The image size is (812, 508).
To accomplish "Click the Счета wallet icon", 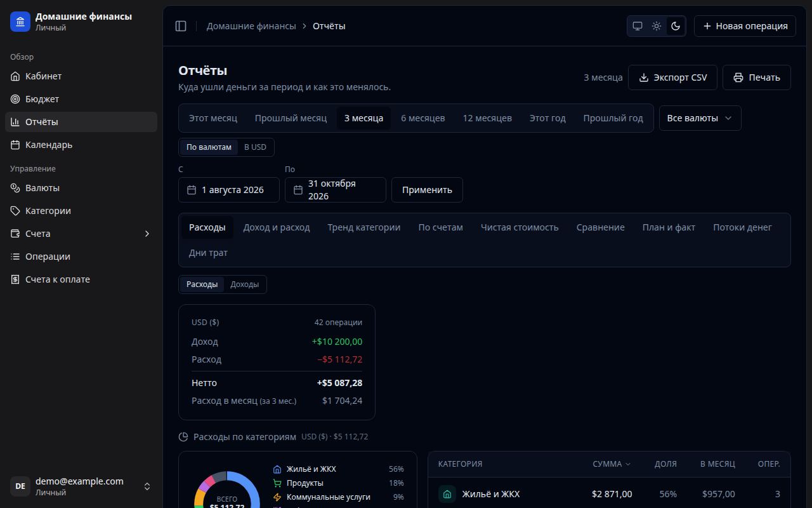I will 15,234.
